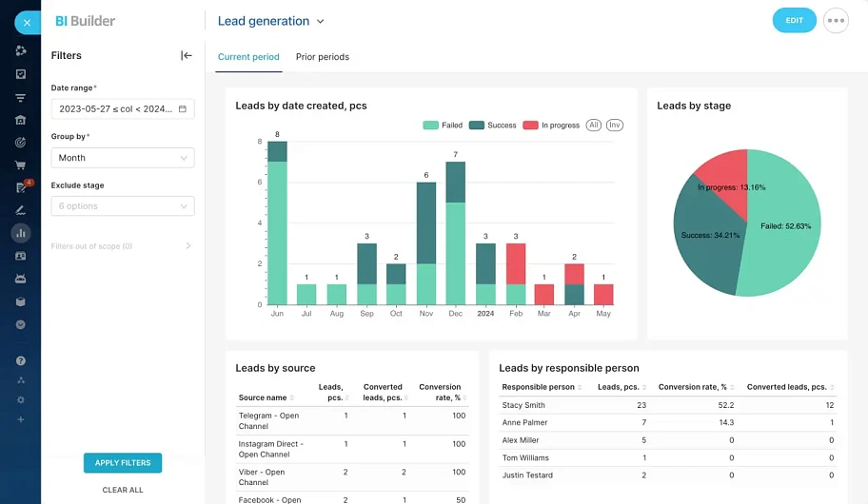Open the bar chart analytics sidebar icon
Image resolution: width=868 pixels, height=504 pixels.
(x=20, y=233)
